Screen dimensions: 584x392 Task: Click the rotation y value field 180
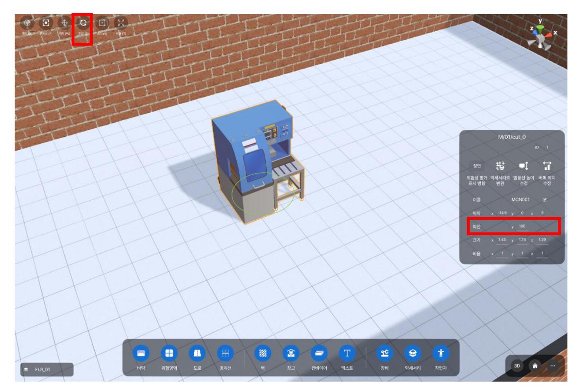523,227
